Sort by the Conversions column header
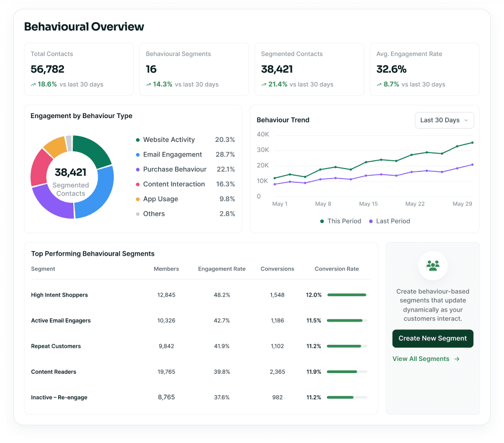504x443 pixels. 278,269
